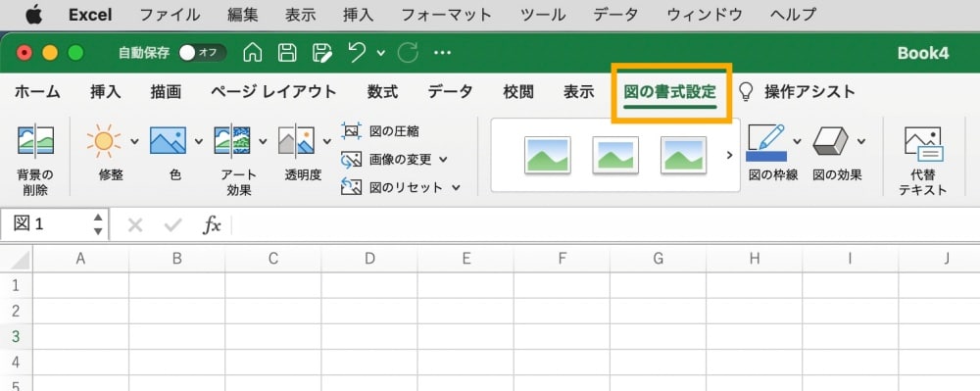Switch to the 数式 tab
This screenshot has width=980, height=391.
[x=382, y=92]
